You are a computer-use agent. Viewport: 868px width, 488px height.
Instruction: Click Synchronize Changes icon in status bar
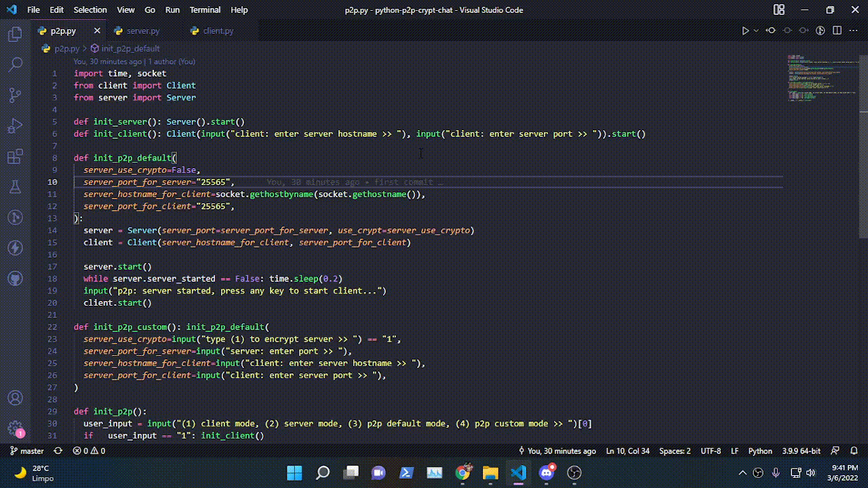click(x=58, y=451)
